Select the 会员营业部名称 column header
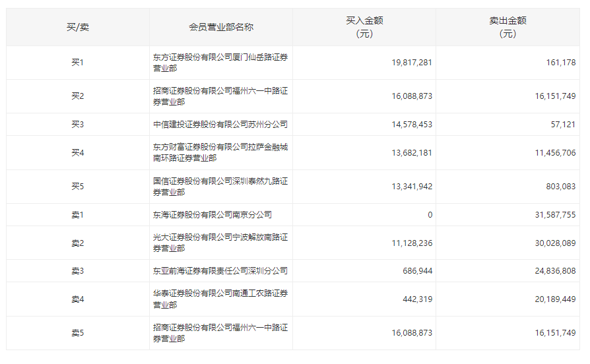Viewport: 590px width, 364px height. pos(221,27)
